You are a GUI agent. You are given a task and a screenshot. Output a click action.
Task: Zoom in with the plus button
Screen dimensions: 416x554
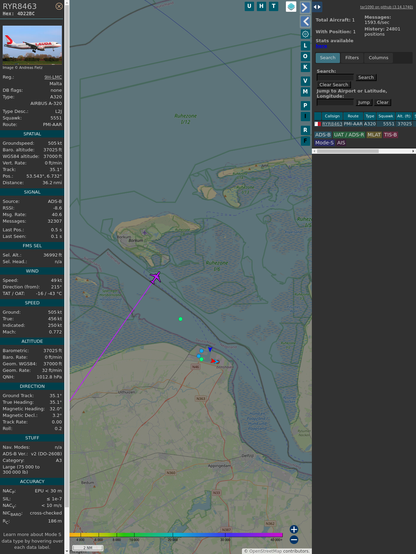click(x=294, y=529)
